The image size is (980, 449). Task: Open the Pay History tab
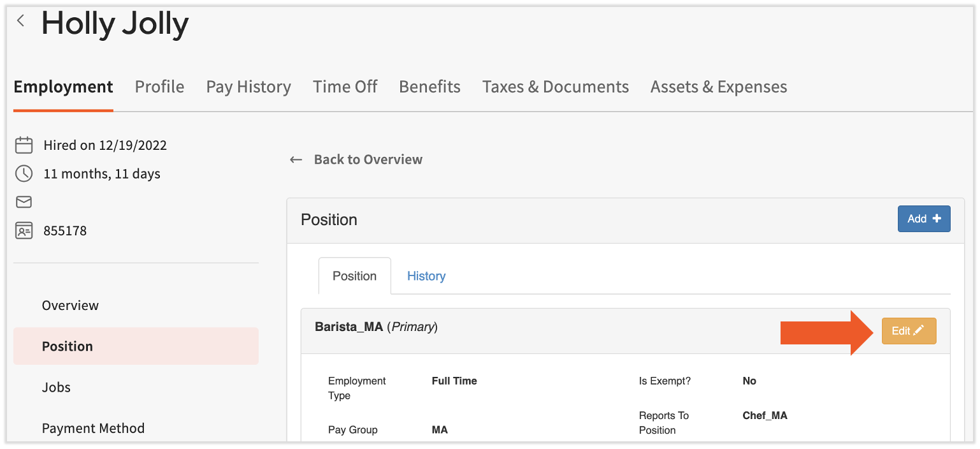(249, 87)
